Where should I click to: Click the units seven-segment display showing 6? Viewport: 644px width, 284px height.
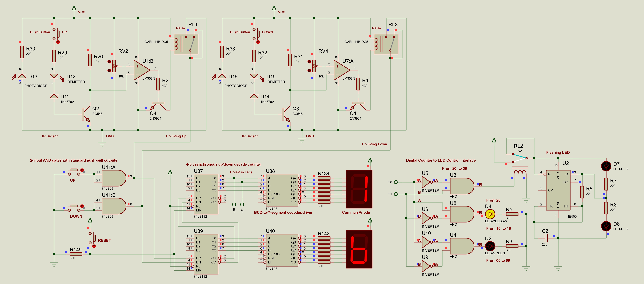359,249
